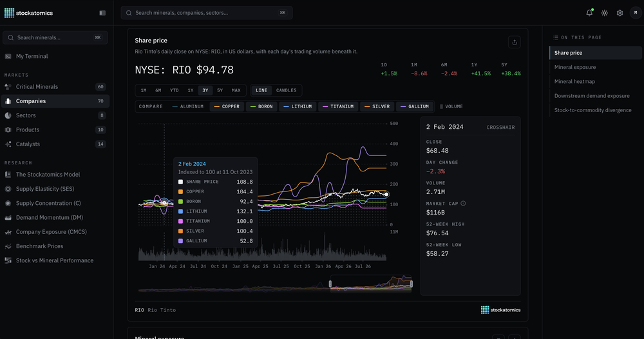This screenshot has height=339, width=644.
Task: Select the 3Y time range
Action: click(205, 90)
